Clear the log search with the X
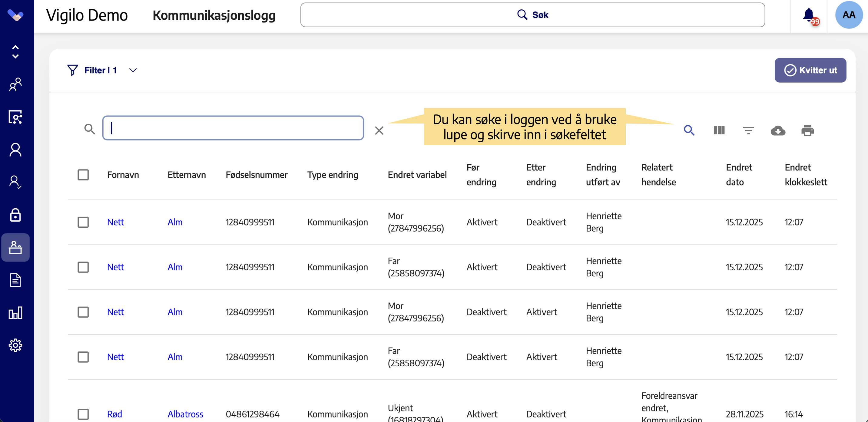 click(x=379, y=130)
